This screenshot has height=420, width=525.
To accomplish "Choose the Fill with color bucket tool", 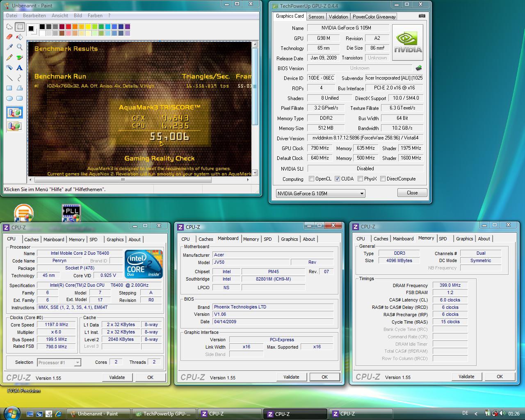I will click(20, 37).
